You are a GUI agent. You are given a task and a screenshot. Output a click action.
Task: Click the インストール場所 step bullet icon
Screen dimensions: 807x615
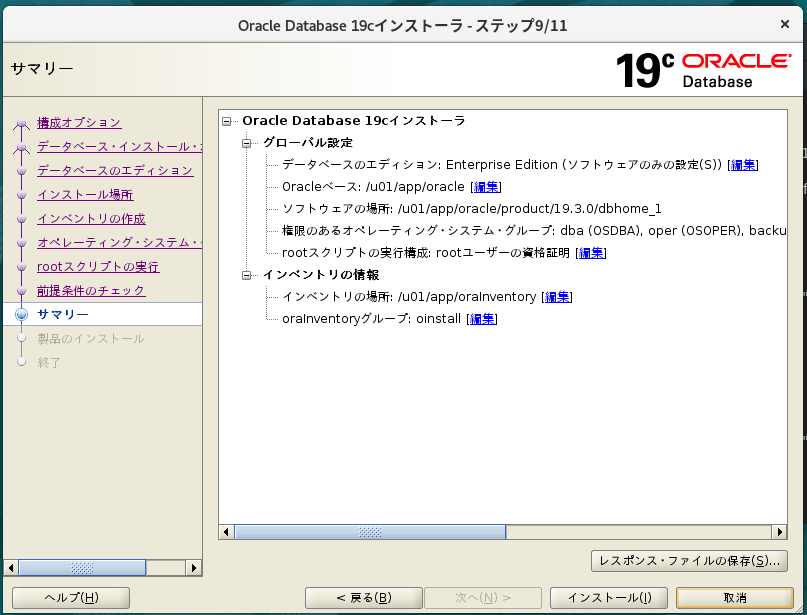tap(21, 195)
